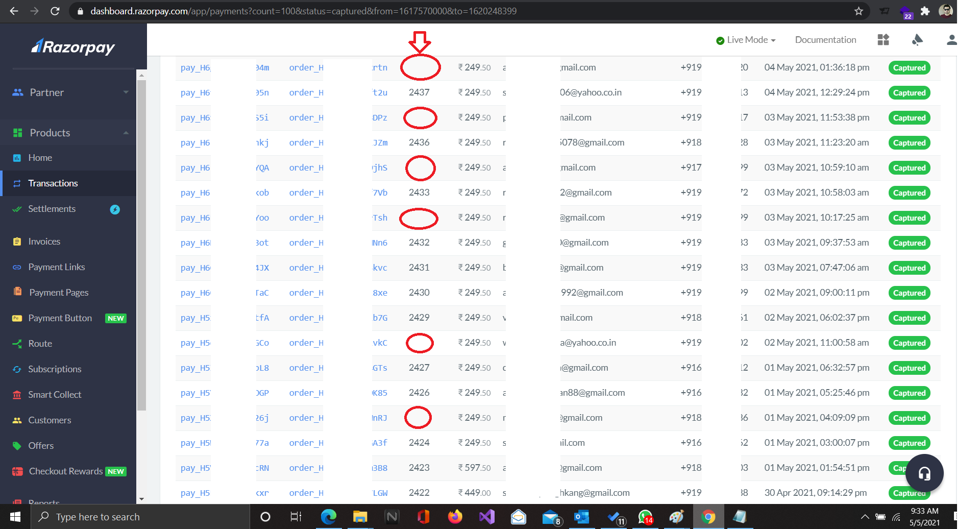Click the Subscriptions refresh icon

point(17,369)
